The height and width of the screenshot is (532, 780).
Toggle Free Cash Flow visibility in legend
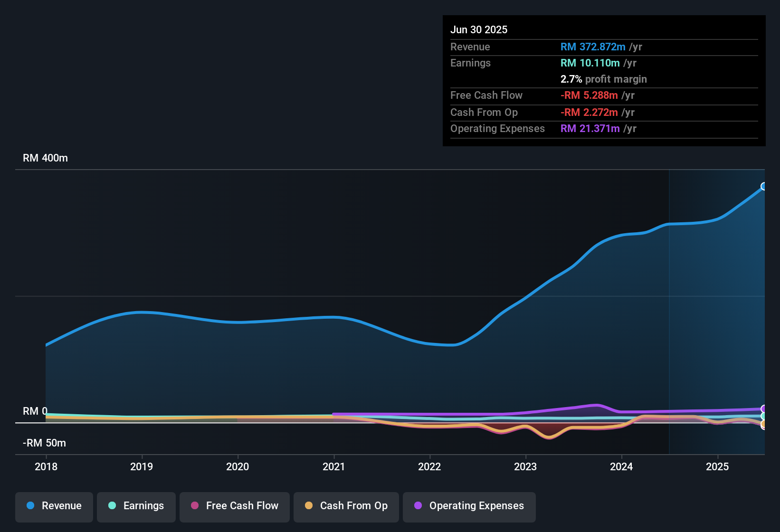pos(234,506)
